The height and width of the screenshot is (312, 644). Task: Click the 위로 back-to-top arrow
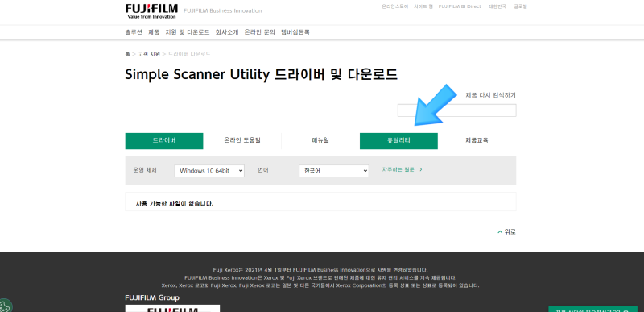click(506, 232)
